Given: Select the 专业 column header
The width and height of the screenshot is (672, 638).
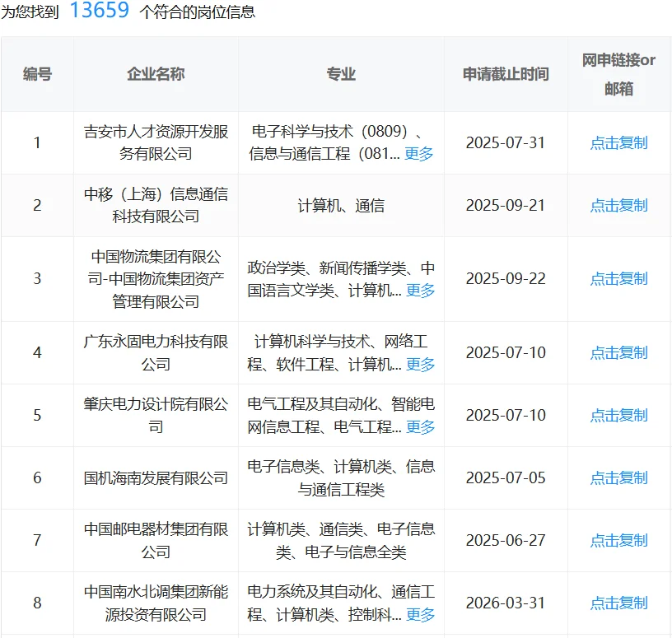Looking at the screenshot, I should click(341, 74).
